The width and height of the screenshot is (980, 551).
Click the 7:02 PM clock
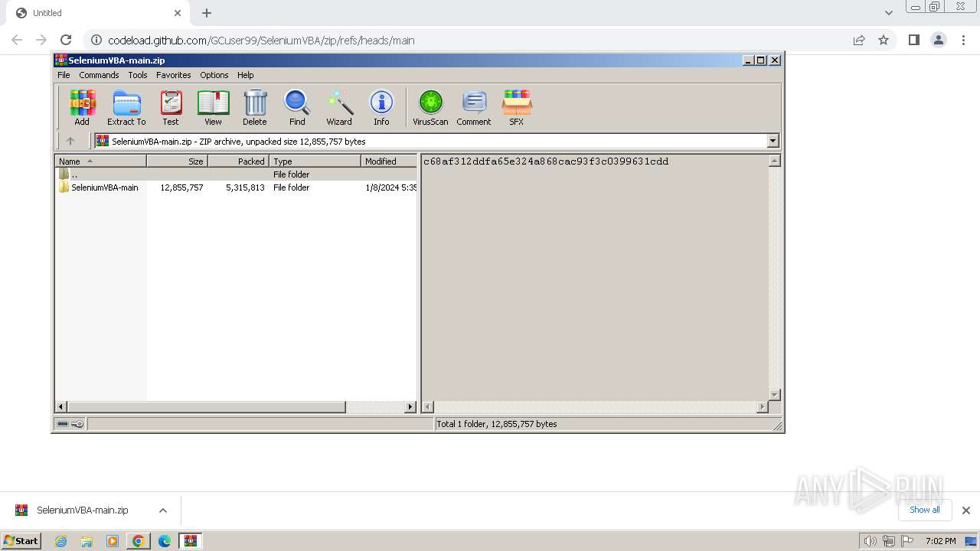(x=940, y=541)
